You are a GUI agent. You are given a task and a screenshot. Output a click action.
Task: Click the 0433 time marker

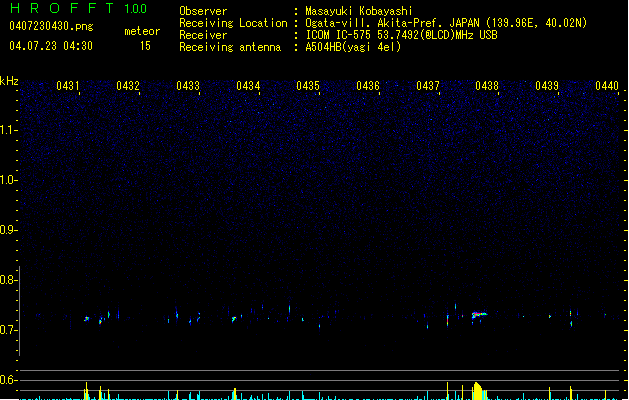(188, 86)
